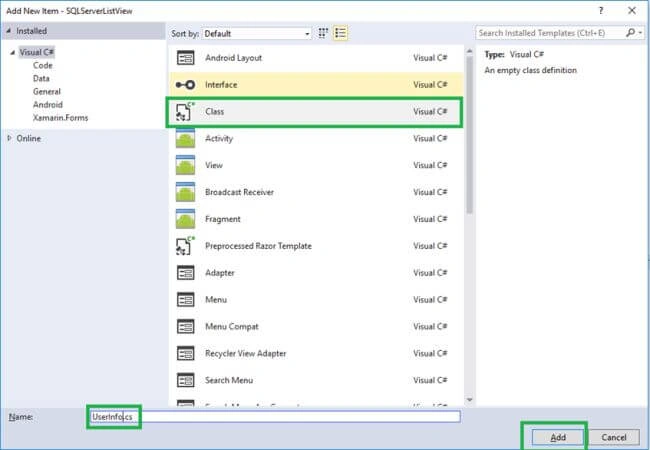Image resolution: width=650 pixels, height=450 pixels.
Task: Click the Cancel button
Action: coord(614,437)
